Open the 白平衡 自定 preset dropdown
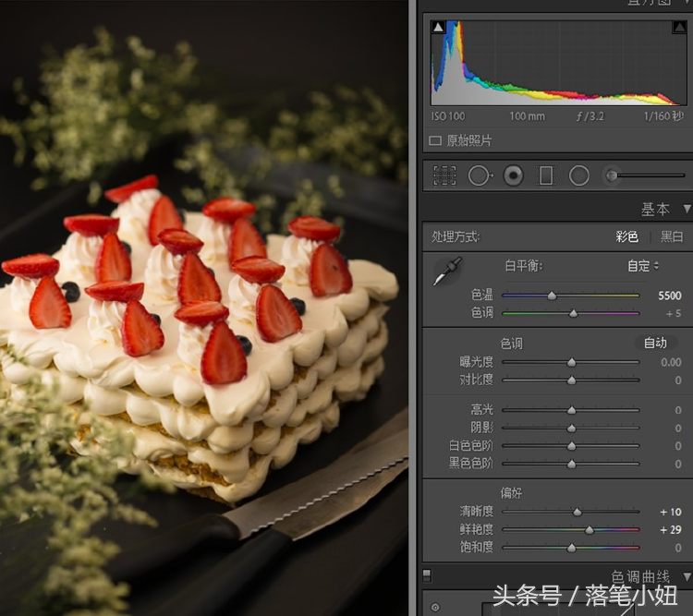 pos(644,266)
